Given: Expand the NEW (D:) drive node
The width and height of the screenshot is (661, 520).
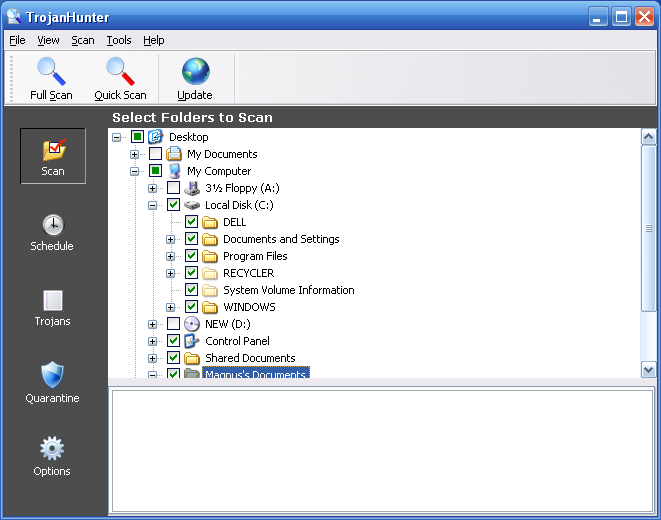Looking at the screenshot, I should coord(153,324).
